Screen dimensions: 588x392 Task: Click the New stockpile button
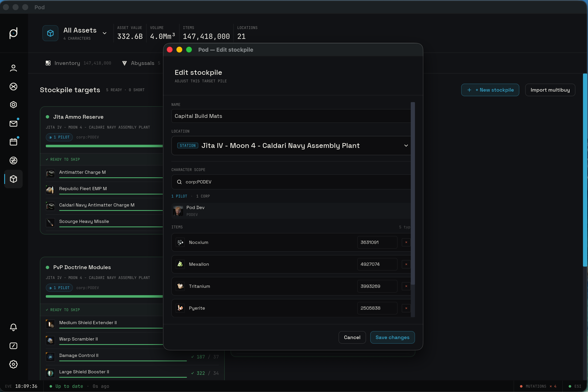pyautogui.click(x=490, y=90)
